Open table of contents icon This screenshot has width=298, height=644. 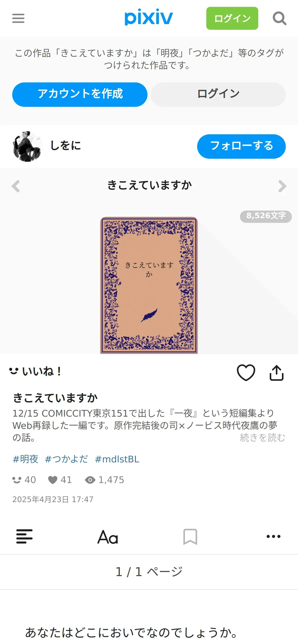pos(24,536)
